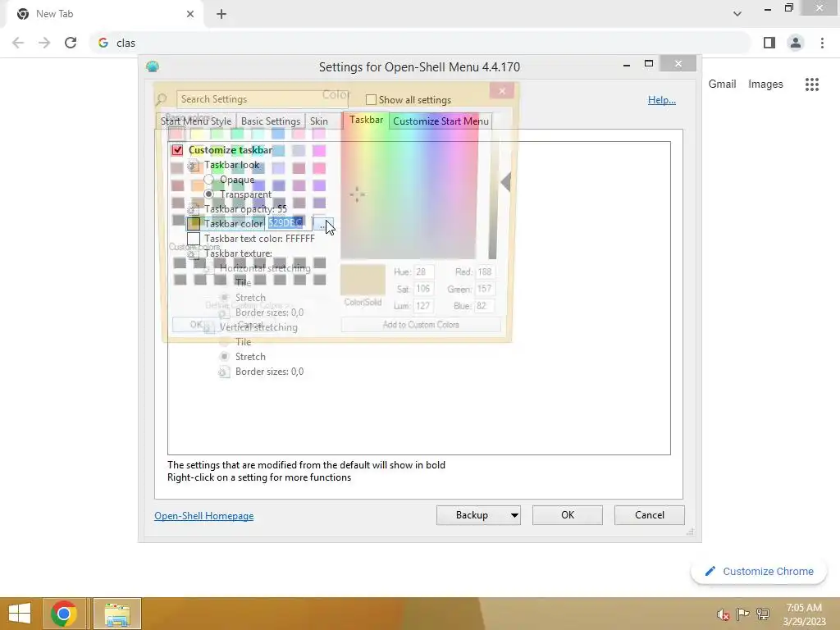The image size is (840, 630).
Task: Expand the Backup dropdown arrow
Action: coord(514,515)
